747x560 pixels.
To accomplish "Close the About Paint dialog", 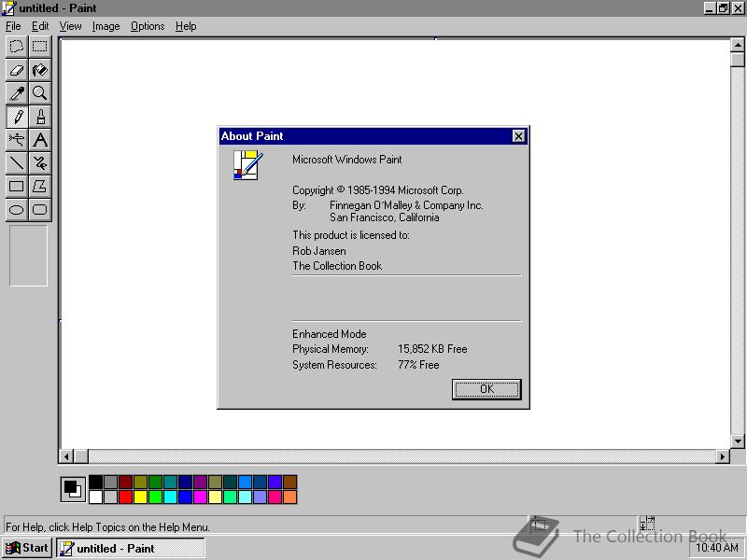I will click(x=518, y=136).
